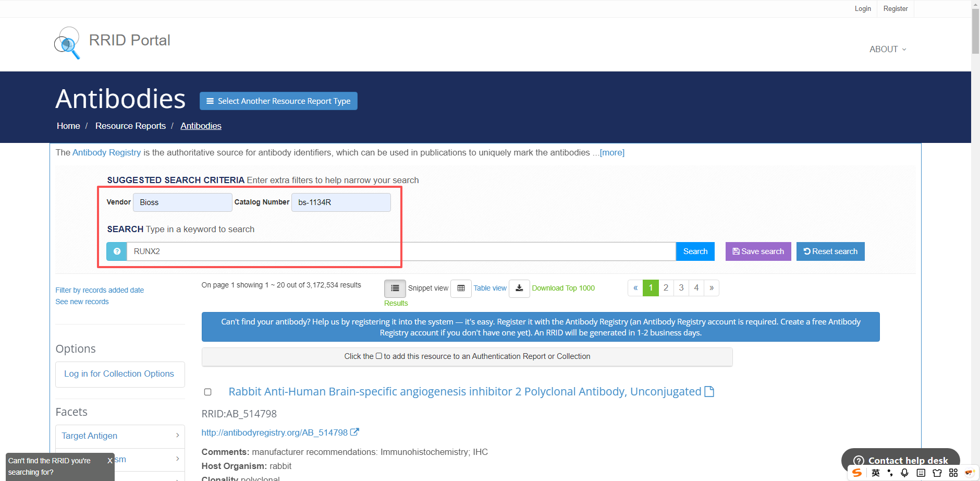Go to results page 2
The height and width of the screenshot is (481, 980).
[666, 288]
